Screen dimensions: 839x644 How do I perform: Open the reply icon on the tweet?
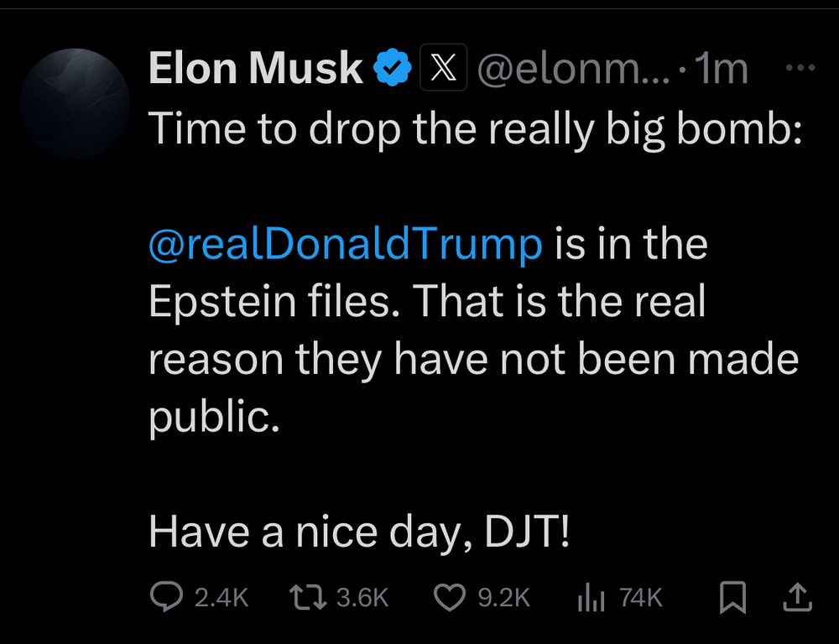166,596
